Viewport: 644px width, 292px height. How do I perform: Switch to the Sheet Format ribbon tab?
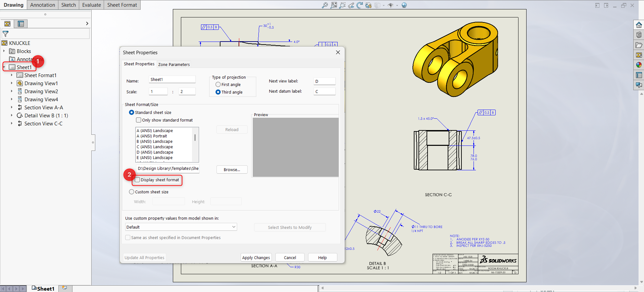[122, 5]
